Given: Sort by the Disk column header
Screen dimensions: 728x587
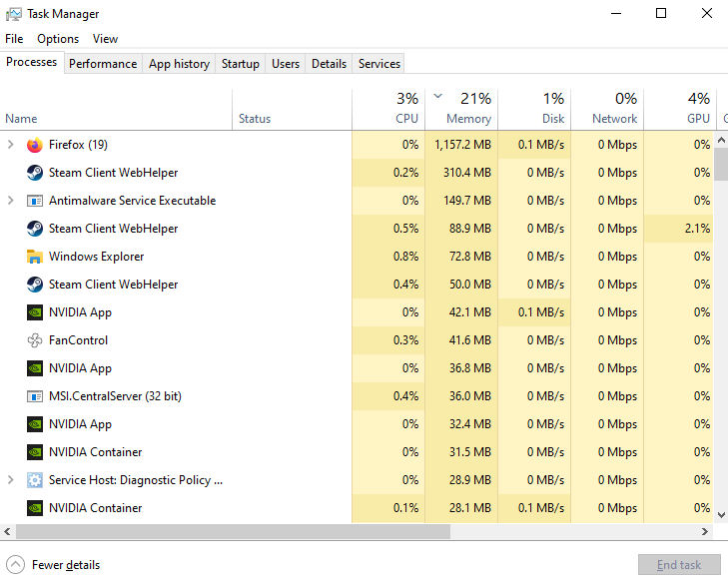Looking at the screenshot, I should (x=534, y=110).
